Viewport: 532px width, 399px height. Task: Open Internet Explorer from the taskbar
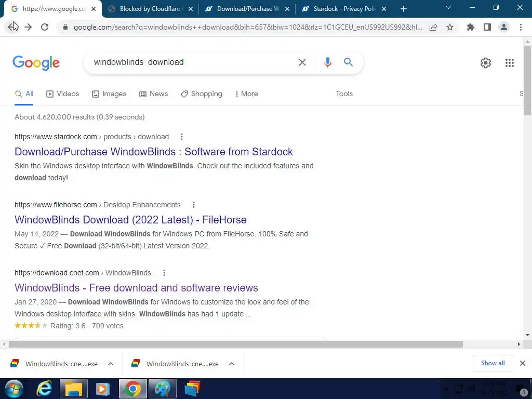(45, 389)
